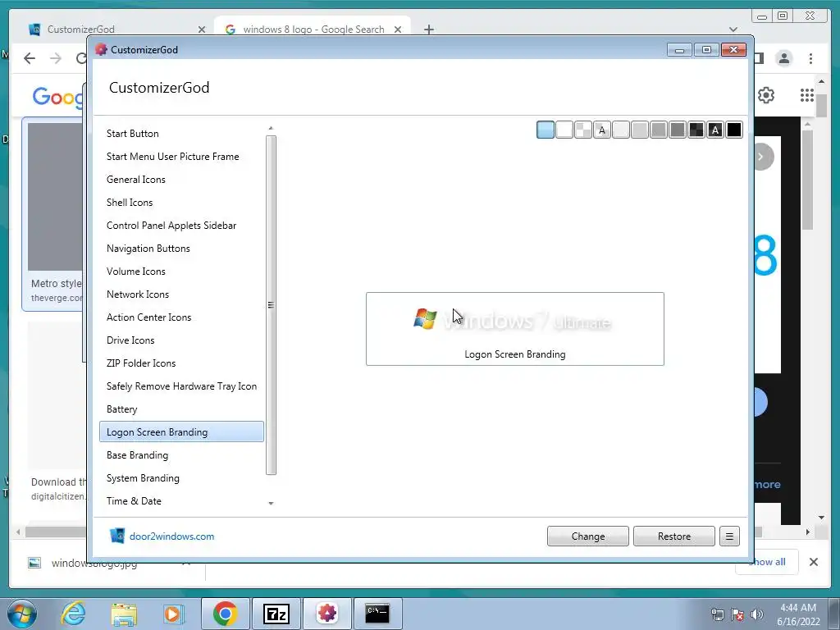Open the Google apps grid
The image size is (840, 630).
tap(807, 95)
